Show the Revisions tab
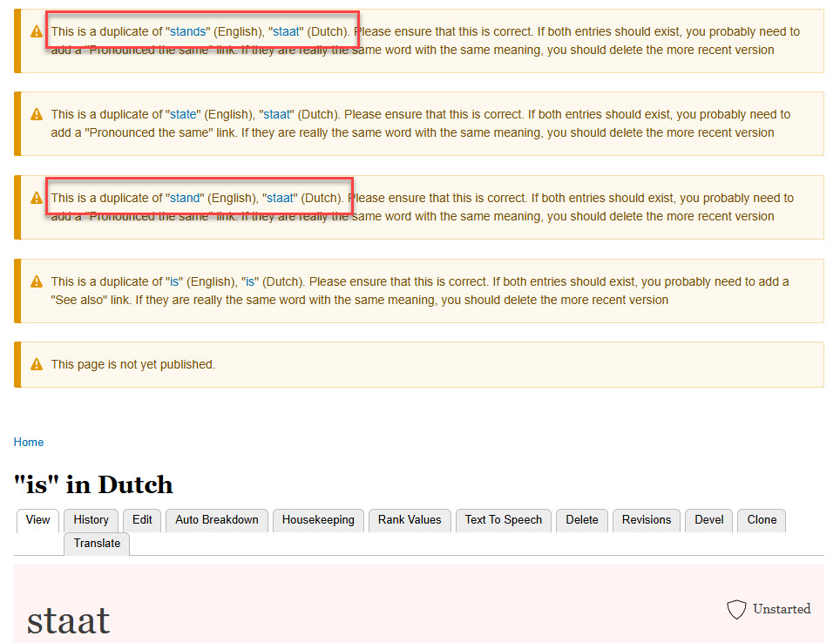The image size is (840, 643). [646, 520]
